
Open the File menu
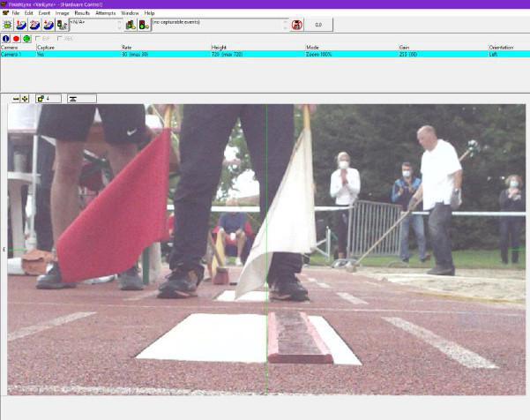[16, 13]
